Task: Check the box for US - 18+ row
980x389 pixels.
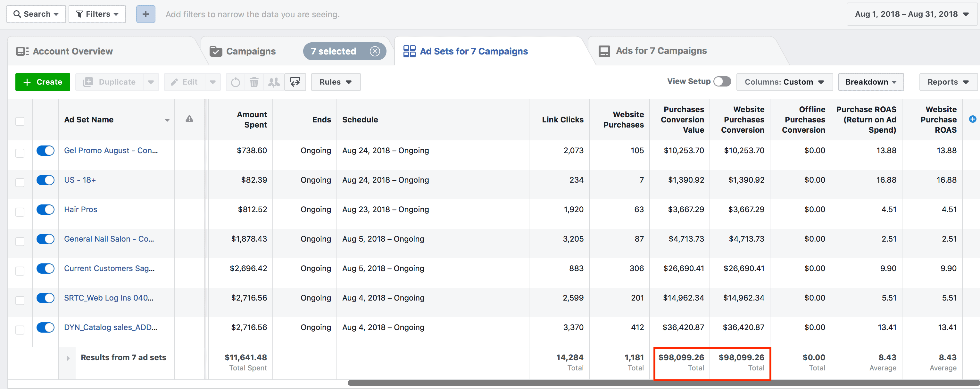Action: 20,182
